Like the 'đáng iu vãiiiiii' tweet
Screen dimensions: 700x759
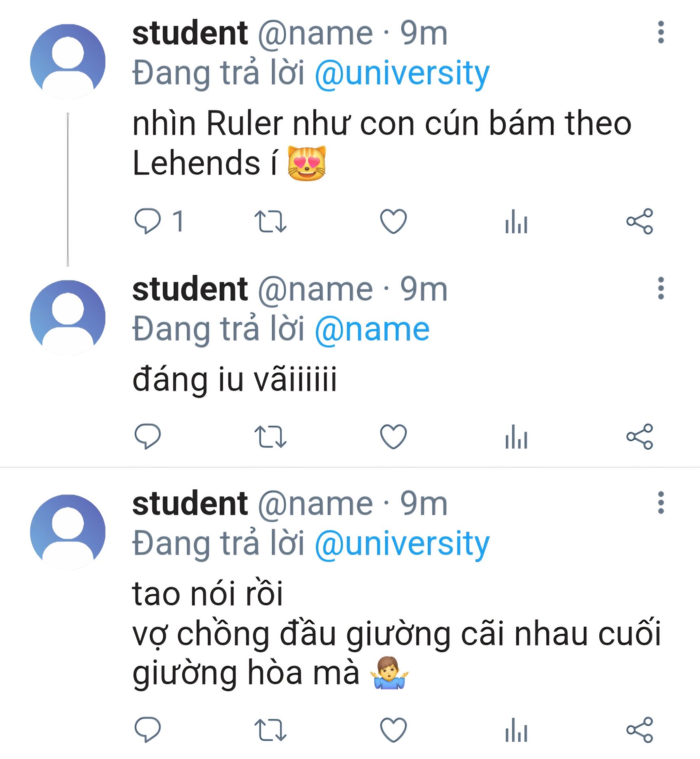pos(393,436)
